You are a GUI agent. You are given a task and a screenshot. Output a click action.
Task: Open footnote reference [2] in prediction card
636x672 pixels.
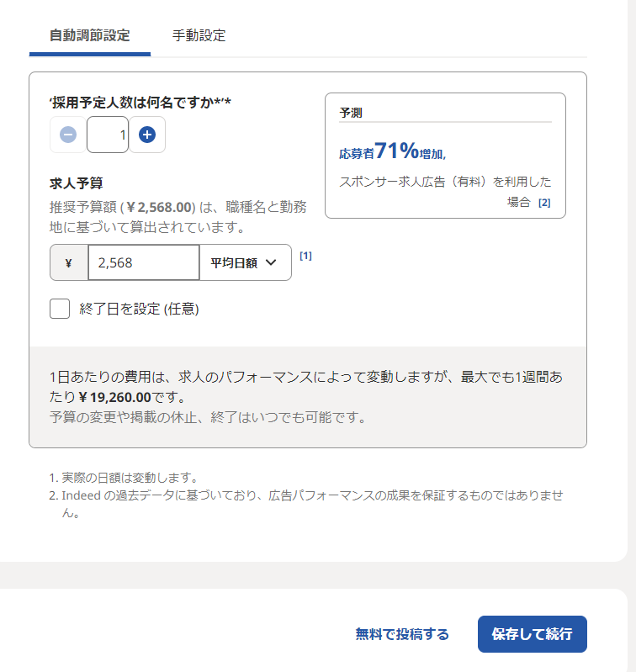544,203
